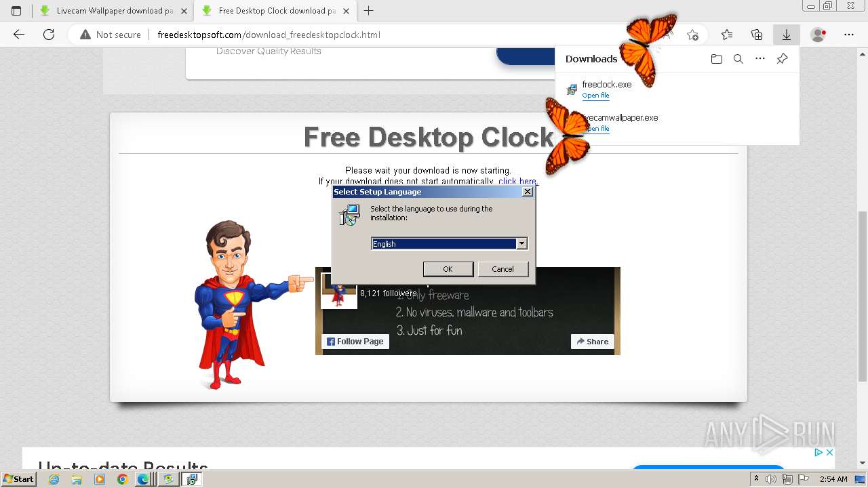Close the Free Desktop Clock tab
868x488 pixels.
[346, 11]
